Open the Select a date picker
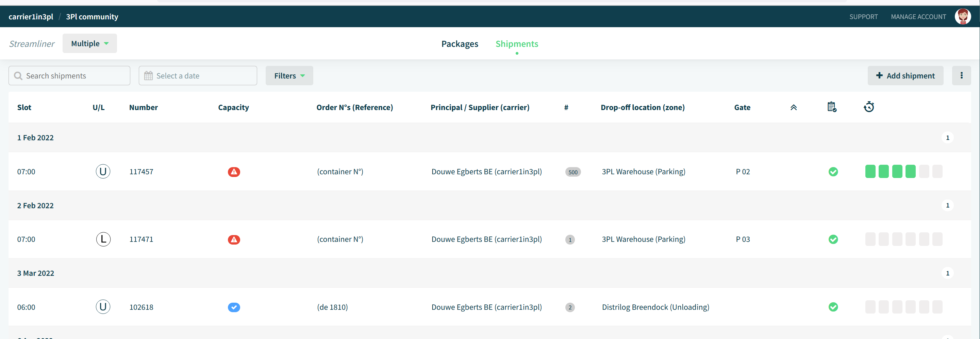The height and width of the screenshot is (339, 980). 198,76
